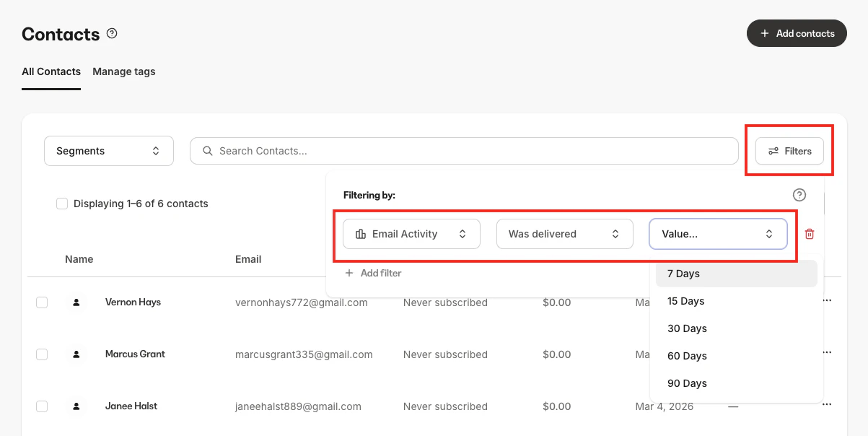
Task: Click the Name column header
Action: point(79,259)
